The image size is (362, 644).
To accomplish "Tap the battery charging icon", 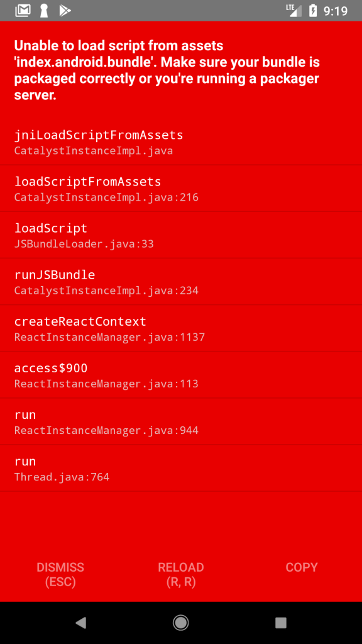I will click(313, 11).
